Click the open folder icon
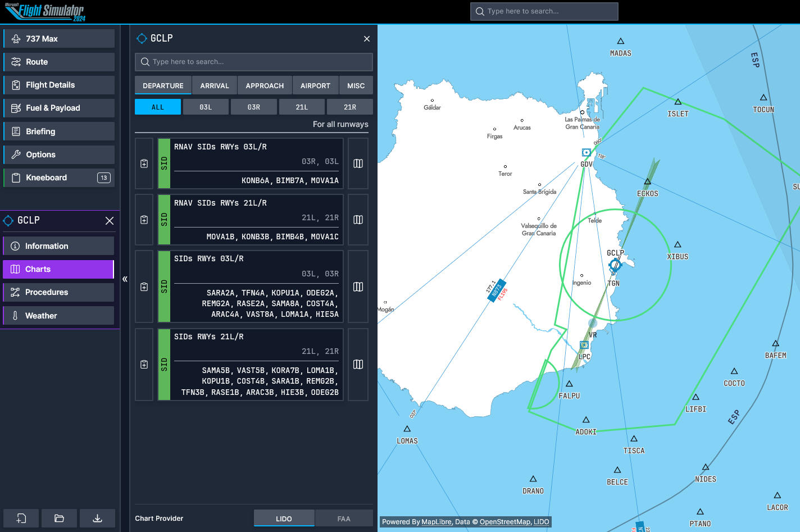The width and height of the screenshot is (800, 532). [x=59, y=518]
